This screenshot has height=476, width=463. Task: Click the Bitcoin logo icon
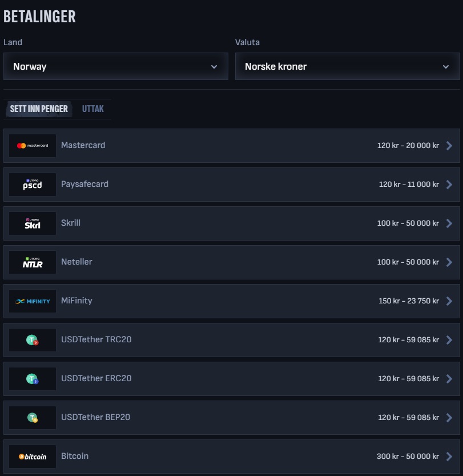tap(33, 457)
